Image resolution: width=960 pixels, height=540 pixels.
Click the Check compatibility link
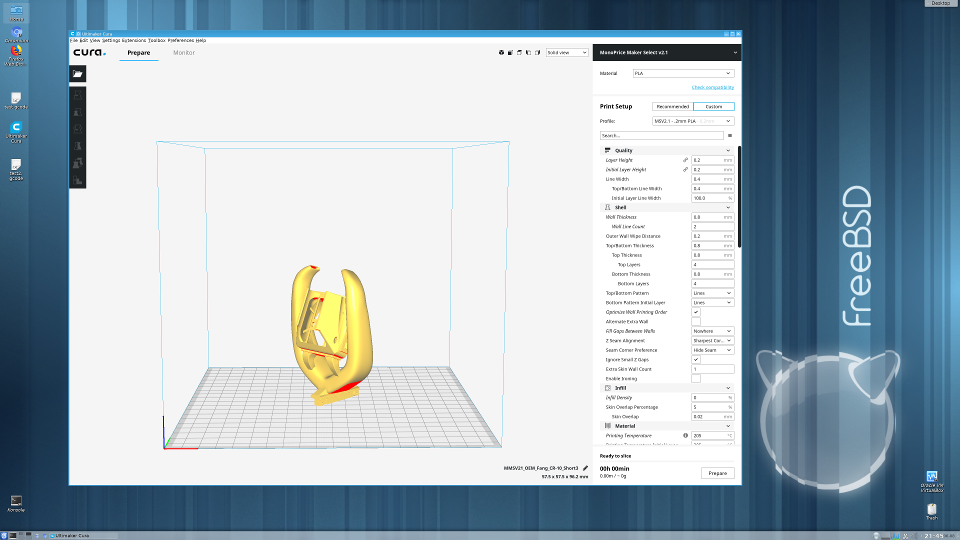[x=712, y=87]
